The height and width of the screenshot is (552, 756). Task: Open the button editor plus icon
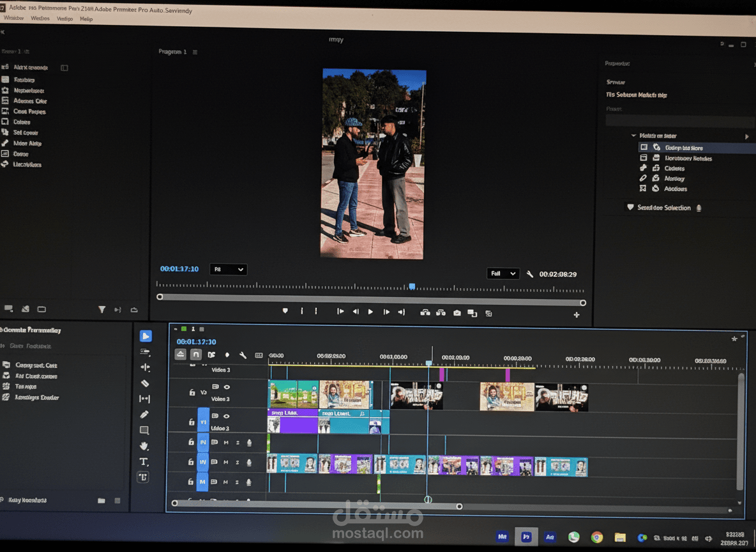pos(576,314)
